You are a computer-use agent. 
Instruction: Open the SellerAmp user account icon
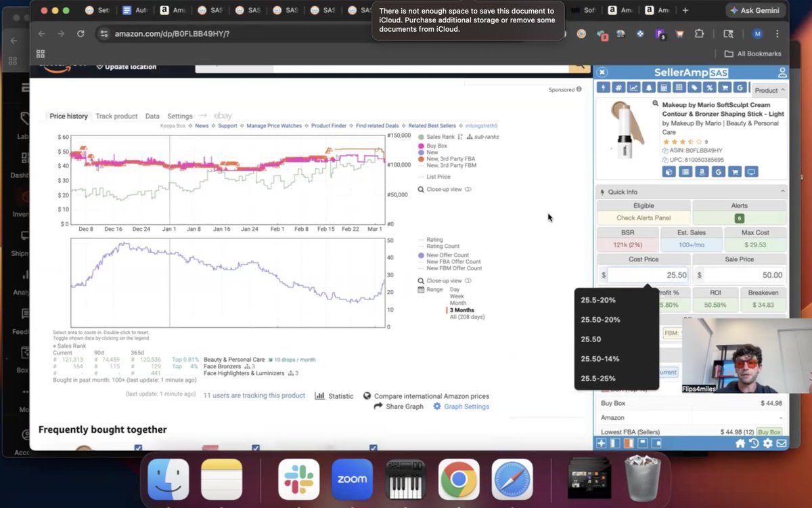(782, 72)
